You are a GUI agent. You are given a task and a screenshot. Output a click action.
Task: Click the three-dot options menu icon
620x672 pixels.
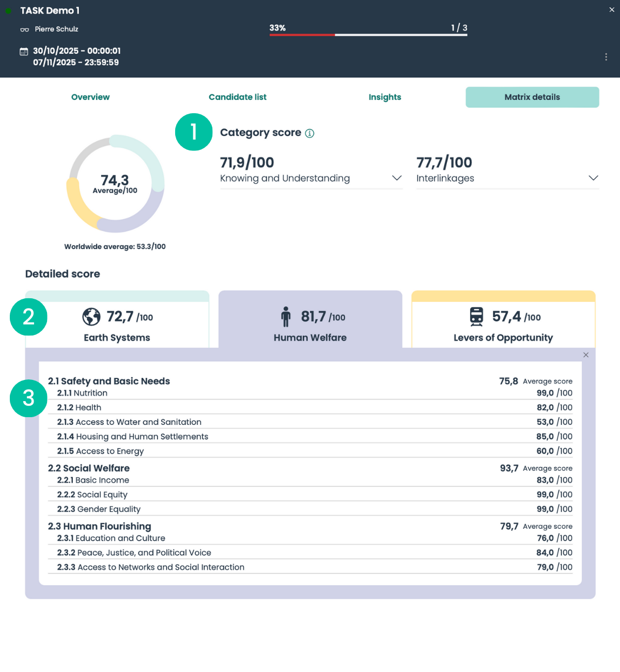pyautogui.click(x=606, y=57)
